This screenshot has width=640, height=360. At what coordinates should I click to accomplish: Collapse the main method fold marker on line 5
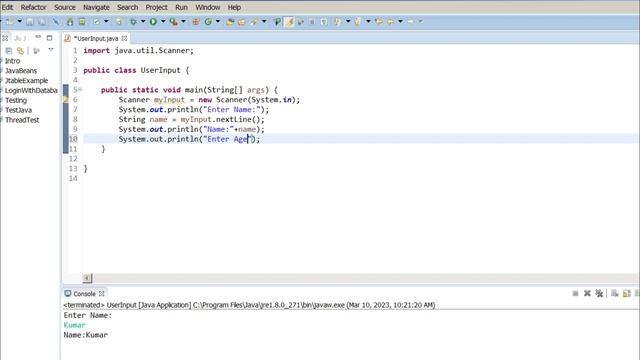pos(80,89)
